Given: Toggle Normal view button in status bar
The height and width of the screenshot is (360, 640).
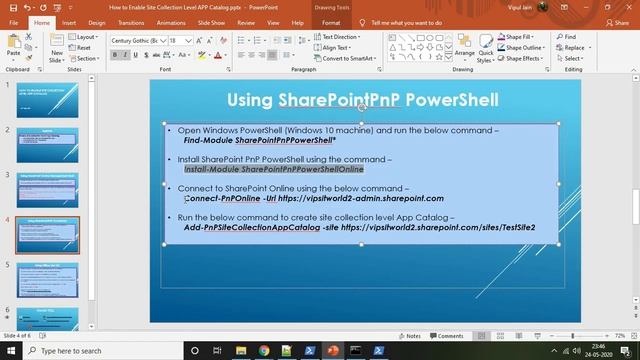Looking at the screenshot, I should [482, 336].
